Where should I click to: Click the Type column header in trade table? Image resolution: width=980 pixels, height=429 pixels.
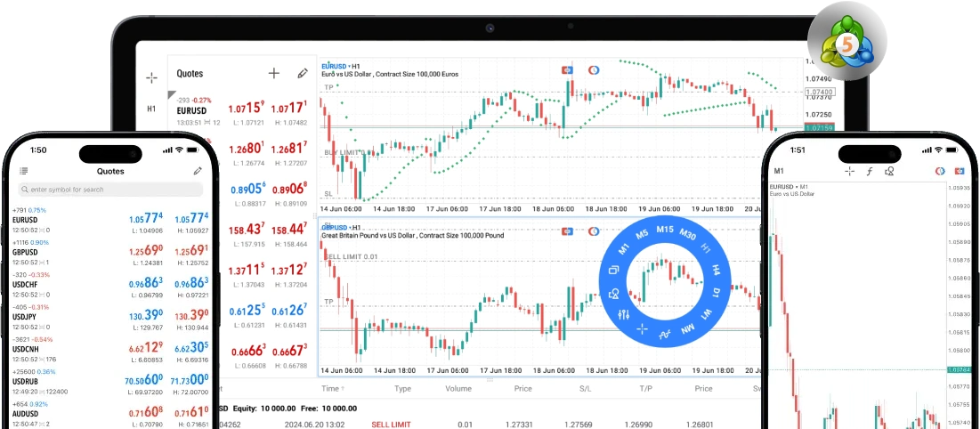[x=402, y=388]
